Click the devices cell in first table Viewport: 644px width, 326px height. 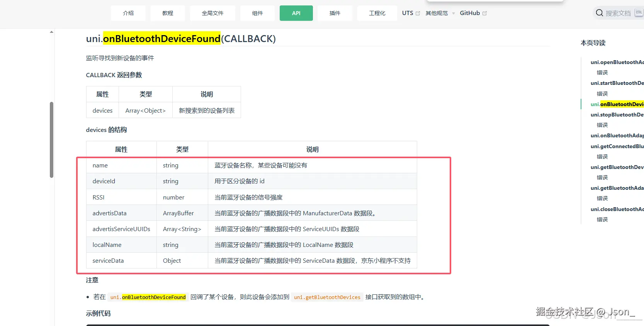(x=102, y=110)
